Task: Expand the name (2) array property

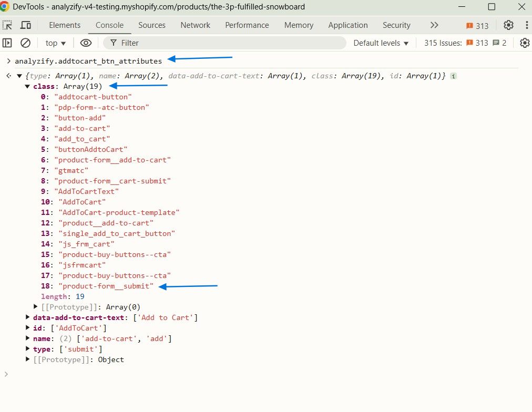Action: pos(27,338)
